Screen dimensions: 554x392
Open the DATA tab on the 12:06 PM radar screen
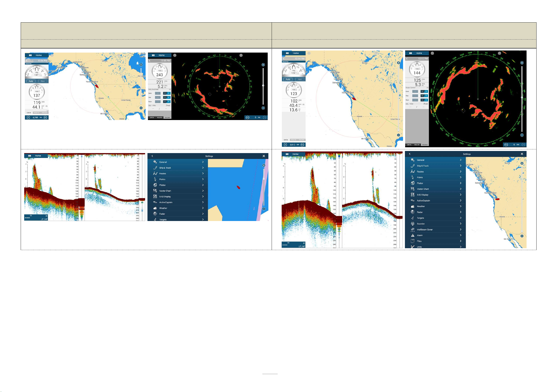click(x=152, y=117)
